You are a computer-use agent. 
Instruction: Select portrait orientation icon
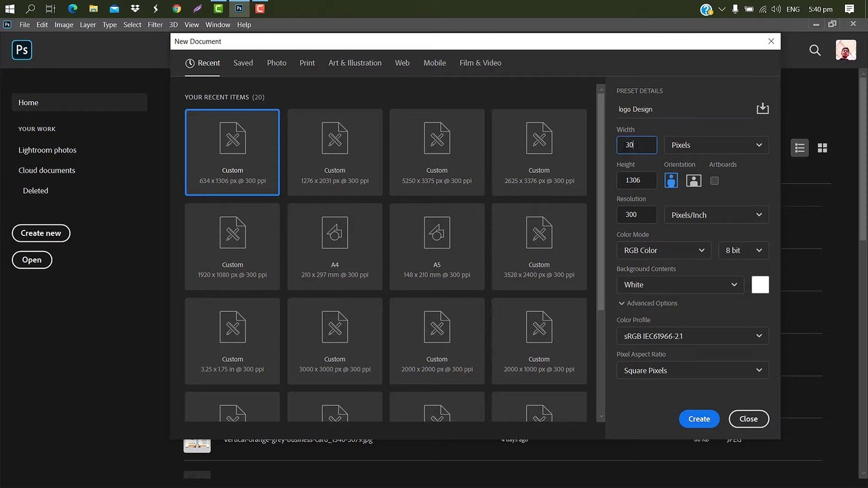pyautogui.click(x=671, y=181)
